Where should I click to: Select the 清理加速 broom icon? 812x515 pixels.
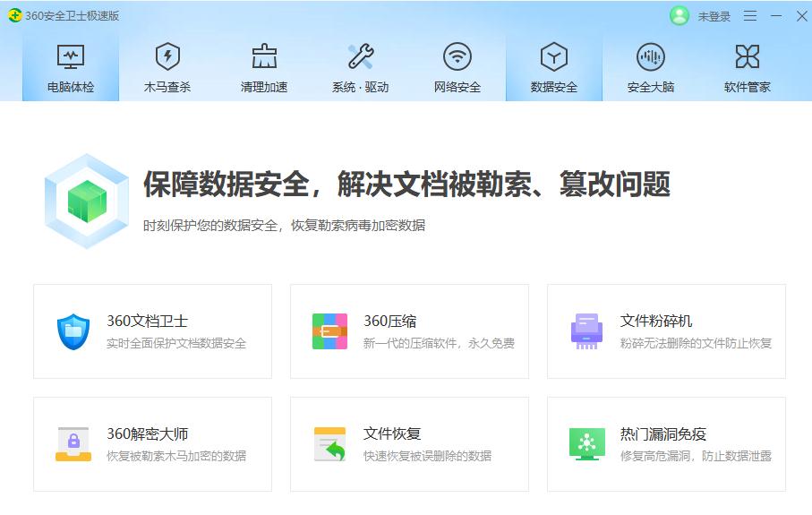264,56
